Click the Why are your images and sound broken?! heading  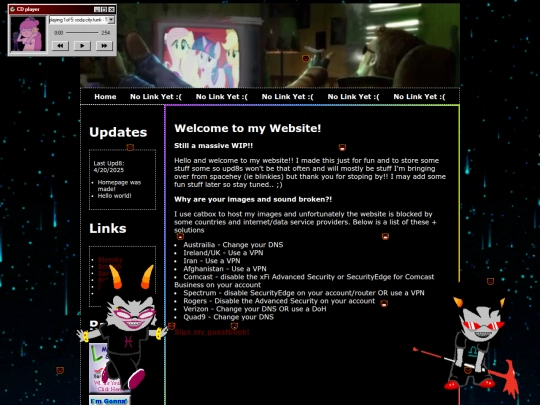(253, 199)
